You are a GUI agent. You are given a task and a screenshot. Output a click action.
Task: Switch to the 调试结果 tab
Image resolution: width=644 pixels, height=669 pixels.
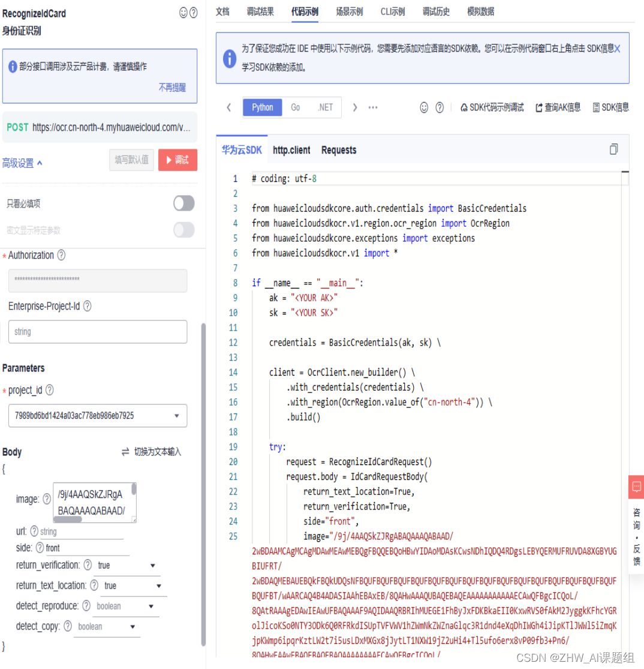pos(260,11)
